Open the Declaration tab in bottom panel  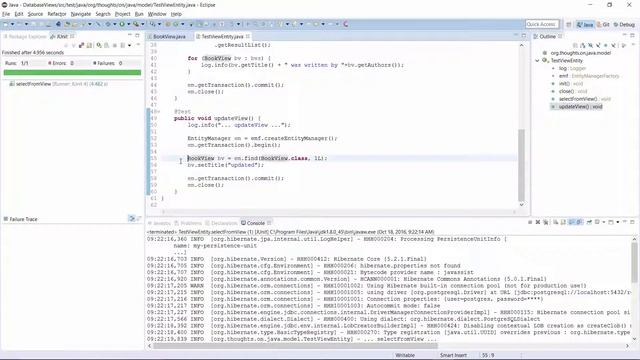pos(222,223)
